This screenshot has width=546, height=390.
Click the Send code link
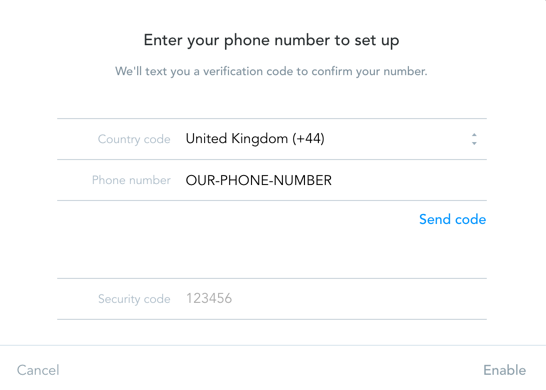(452, 219)
